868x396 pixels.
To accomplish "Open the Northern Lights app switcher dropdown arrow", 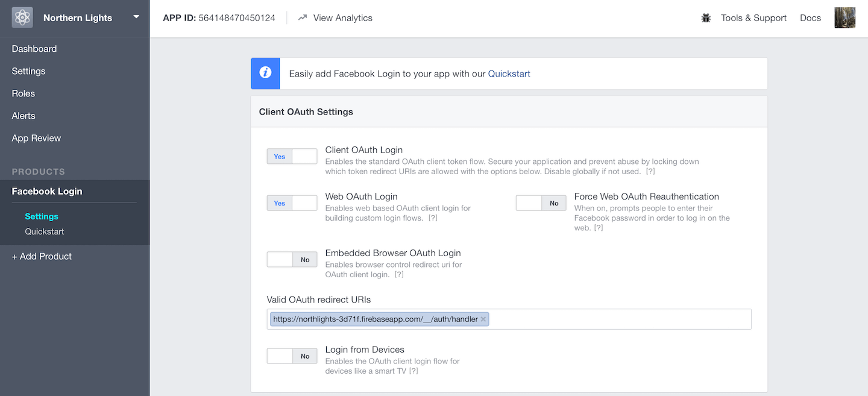I will 136,17.
